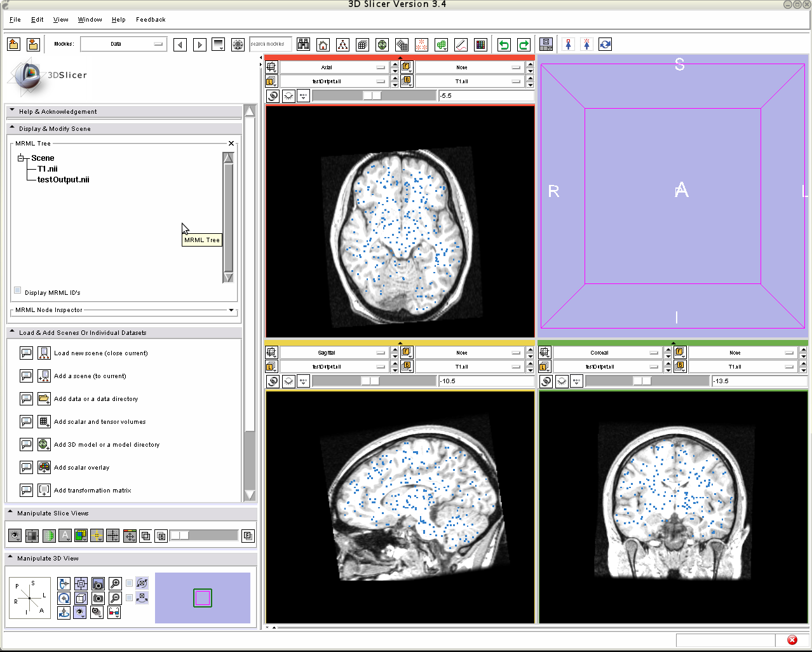The width and height of the screenshot is (812, 652).
Task: Select testOutput.nii in MRML tree
Action: pos(63,180)
